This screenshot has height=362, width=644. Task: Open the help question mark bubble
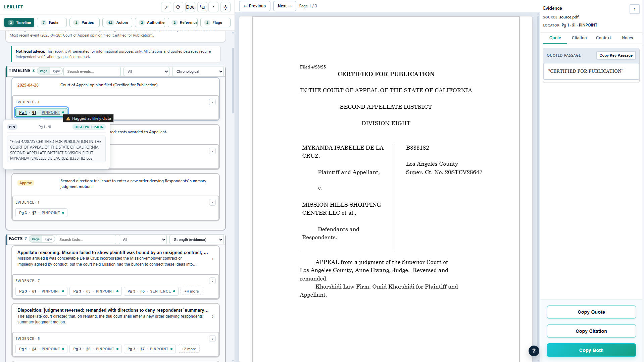534,351
